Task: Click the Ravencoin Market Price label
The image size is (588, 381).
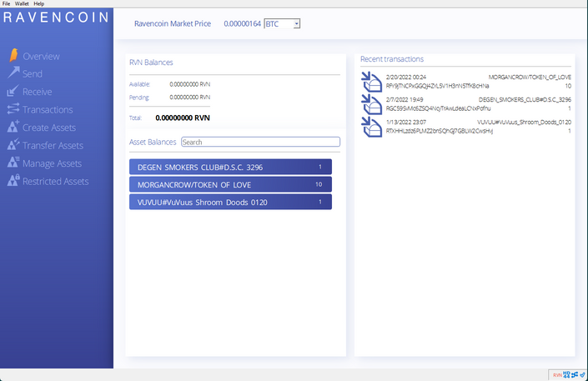Action: [x=173, y=23]
